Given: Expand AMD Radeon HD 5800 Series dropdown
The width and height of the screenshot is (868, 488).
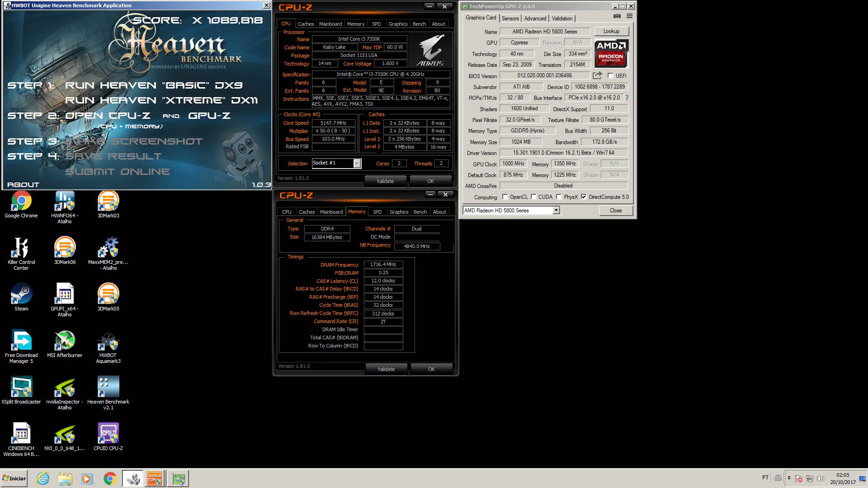Looking at the screenshot, I should click(556, 211).
